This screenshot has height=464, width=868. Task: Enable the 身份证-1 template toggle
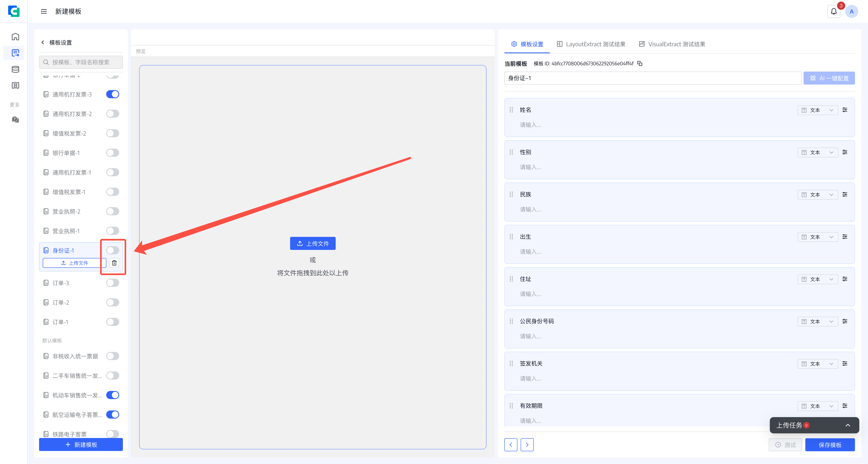113,250
